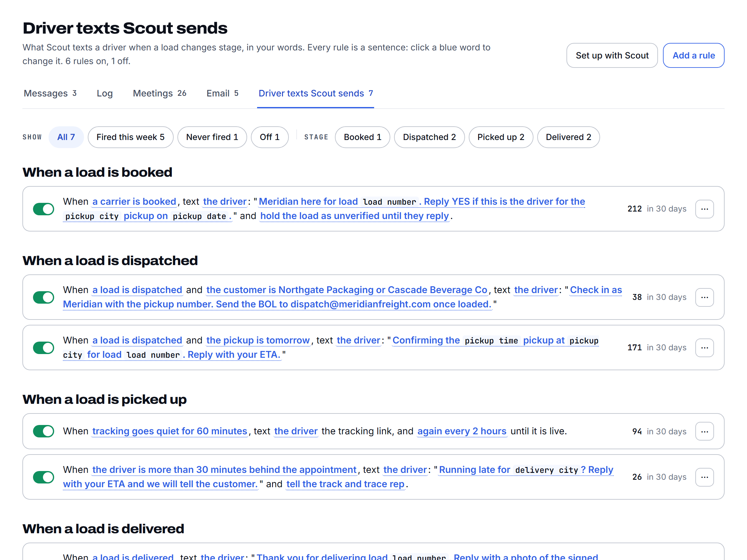Edit the 'Confirming the pickup time' message
This screenshot has height=560, width=747.
tap(331, 348)
